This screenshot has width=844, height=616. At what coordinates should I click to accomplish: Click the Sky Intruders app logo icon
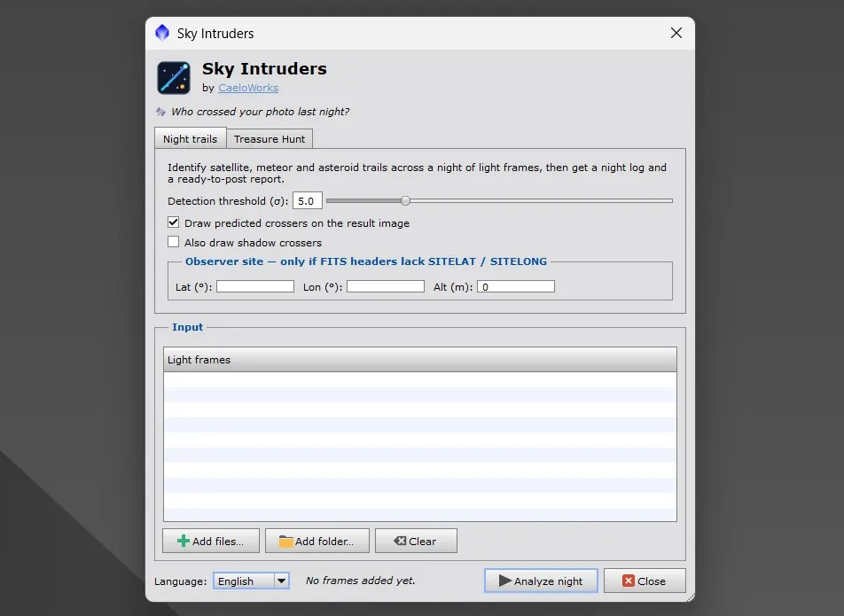click(x=174, y=77)
